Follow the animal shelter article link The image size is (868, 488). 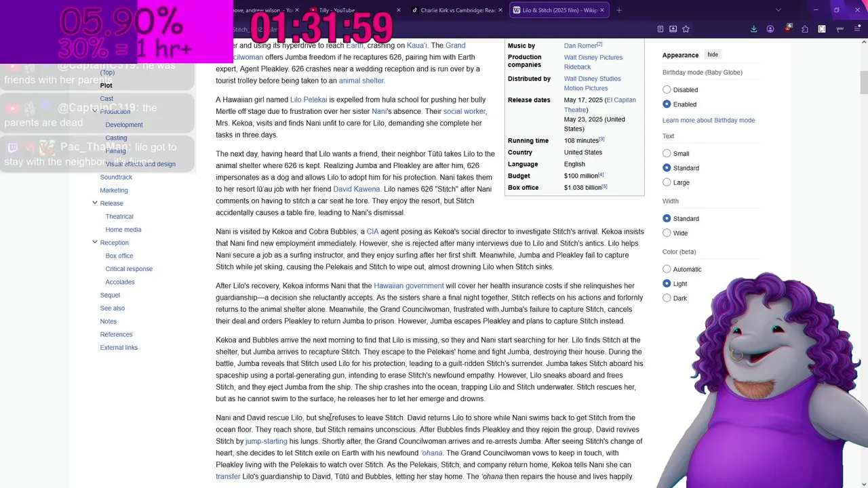361,81
